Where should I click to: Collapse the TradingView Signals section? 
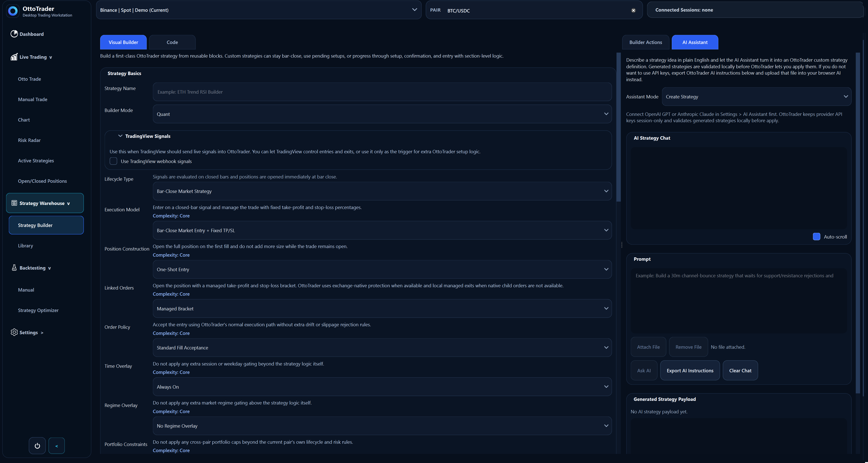pyautogui.click(x=120, y=136)
